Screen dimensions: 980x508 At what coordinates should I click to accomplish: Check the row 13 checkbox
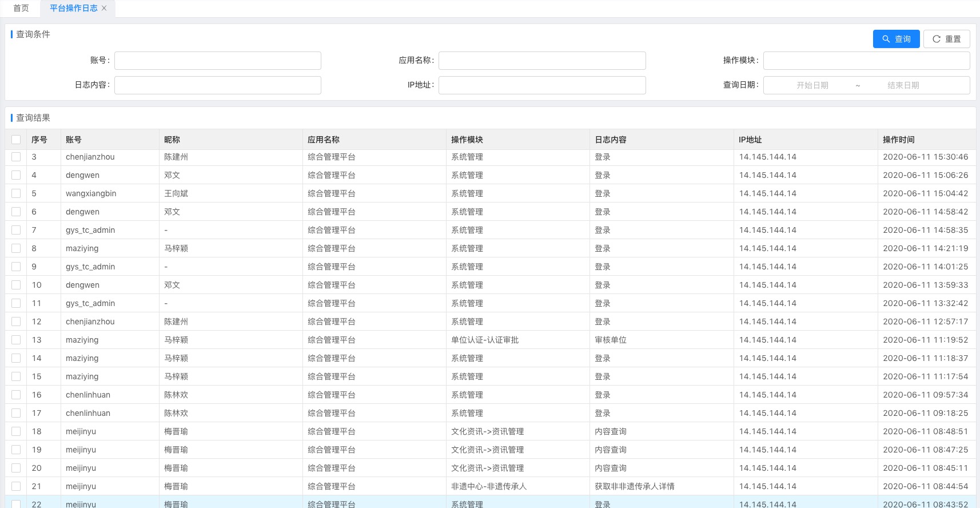pos(16,340)
